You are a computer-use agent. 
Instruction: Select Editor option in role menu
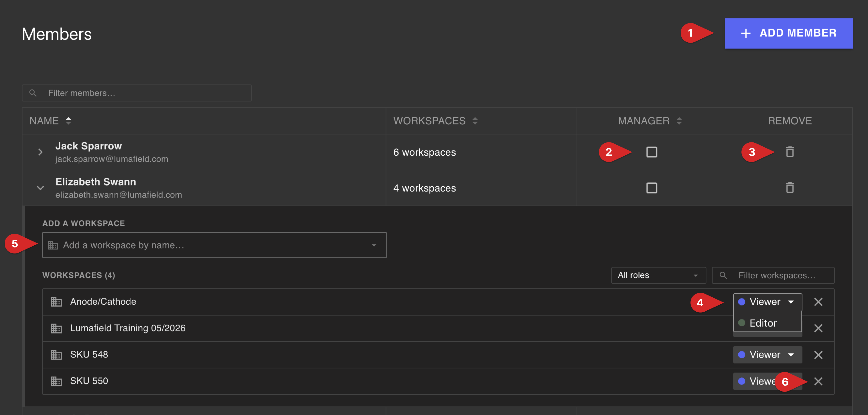(767, 323)
